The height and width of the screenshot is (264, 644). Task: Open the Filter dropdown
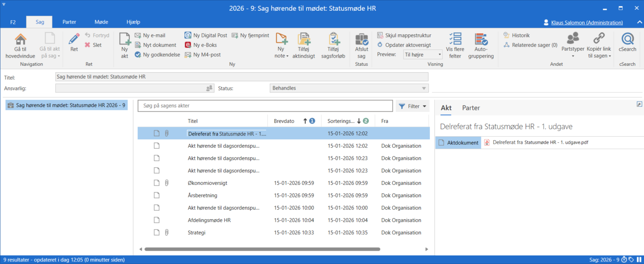412,106
